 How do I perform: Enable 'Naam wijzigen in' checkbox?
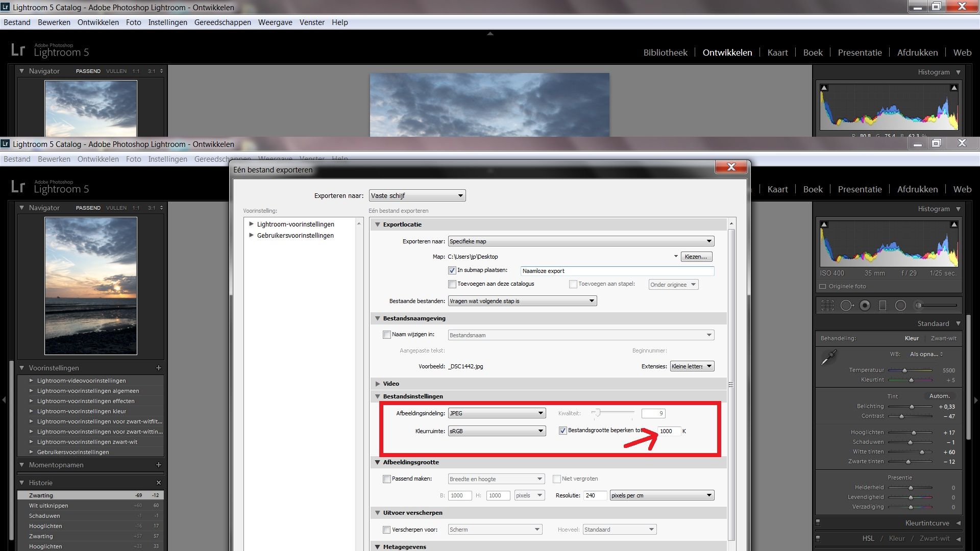386,335
